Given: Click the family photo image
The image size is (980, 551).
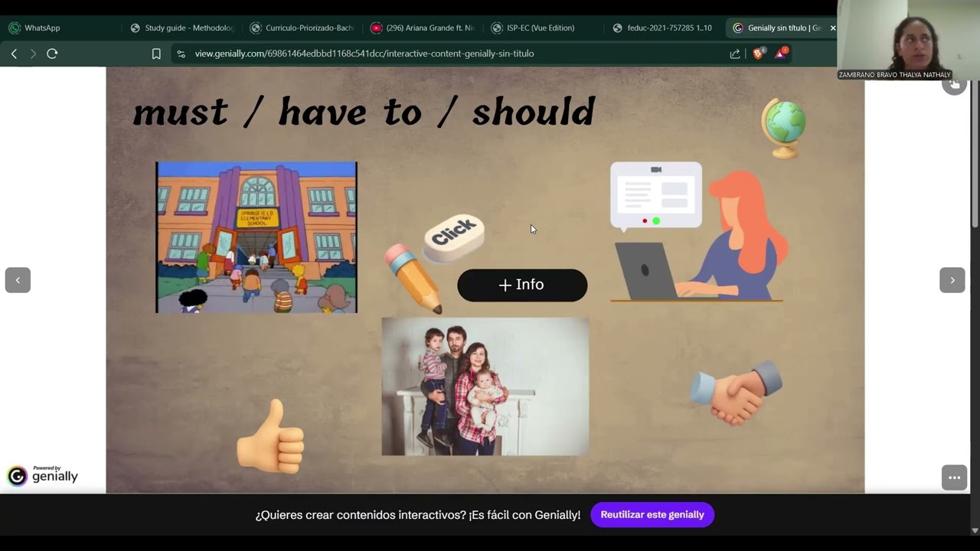Looking at the screenshot, I should click(485, 386).
